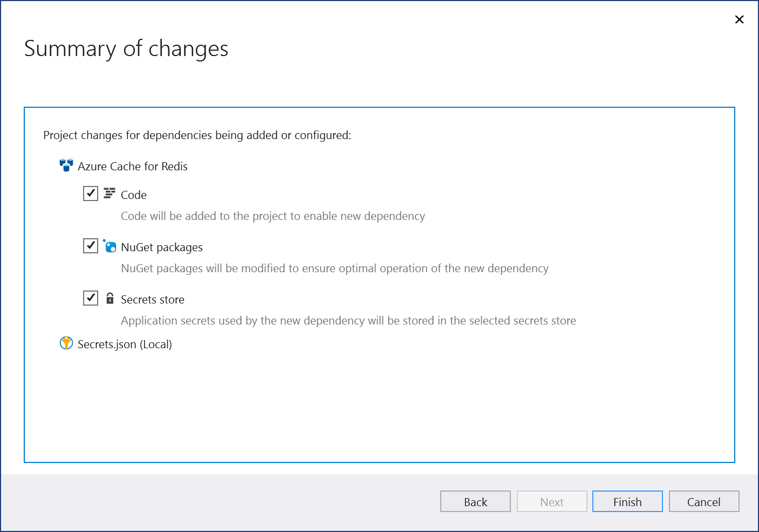Uncheck the Code checkbox

click(91, 193)
